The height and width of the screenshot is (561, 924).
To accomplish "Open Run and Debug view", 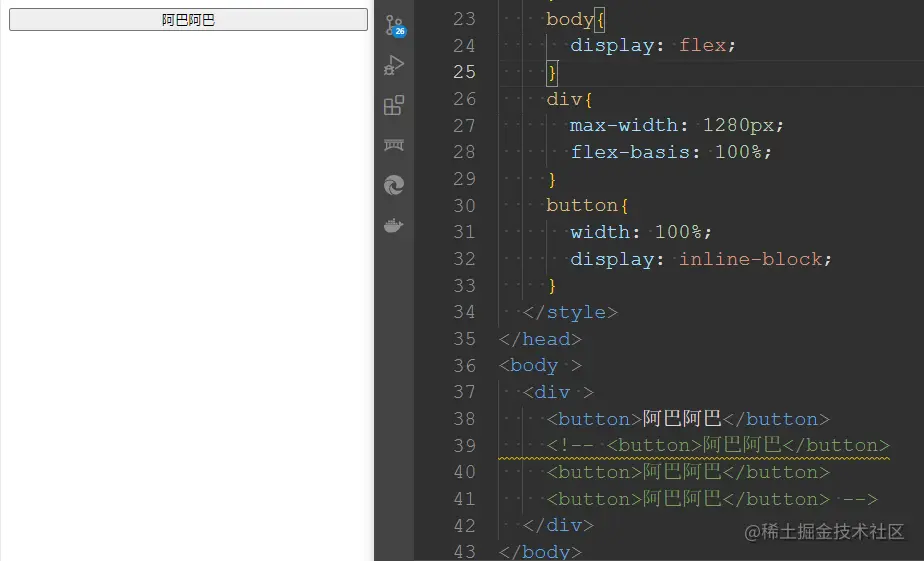I will pyautogui.click(x=394, y=65).
